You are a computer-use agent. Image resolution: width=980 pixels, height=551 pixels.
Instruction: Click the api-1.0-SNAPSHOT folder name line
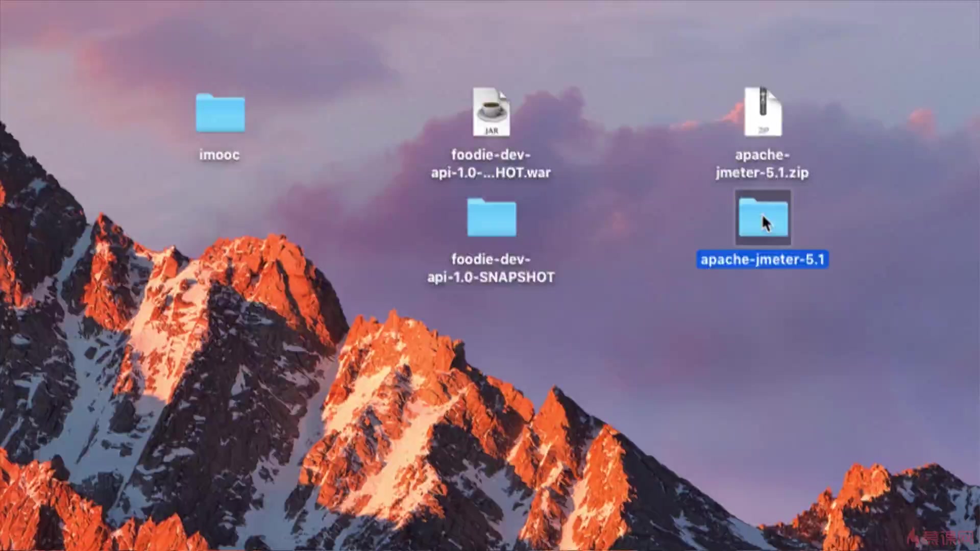pos(491,278)
